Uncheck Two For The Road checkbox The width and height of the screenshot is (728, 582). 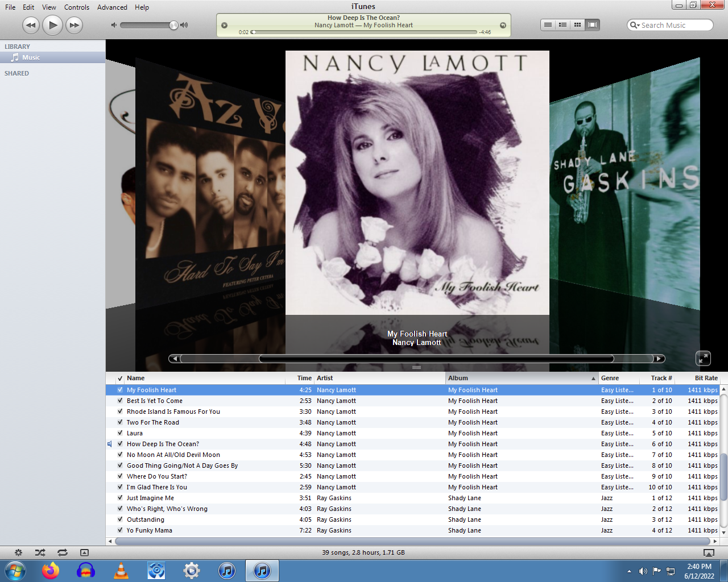(x=120, y=422)
